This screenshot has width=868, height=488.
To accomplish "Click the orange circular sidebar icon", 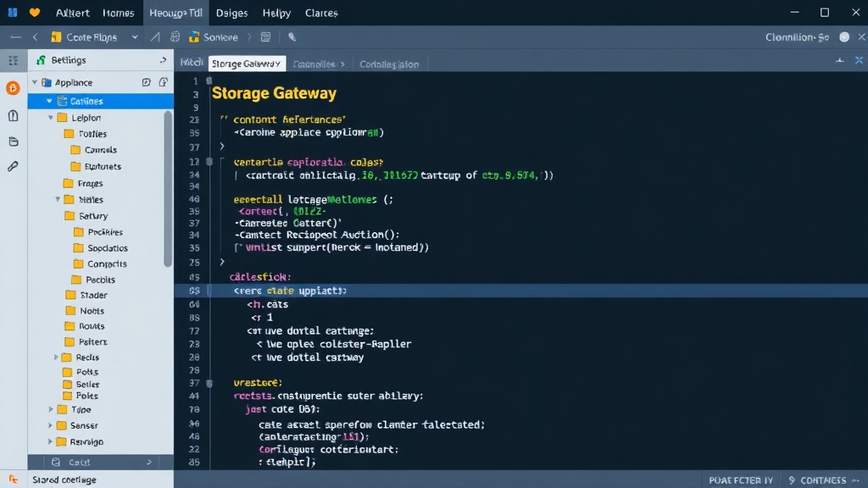I will point(13,88).
